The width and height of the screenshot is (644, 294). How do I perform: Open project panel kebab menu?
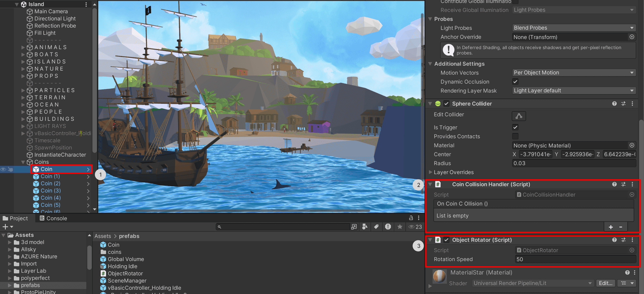[x=419, y=218]
